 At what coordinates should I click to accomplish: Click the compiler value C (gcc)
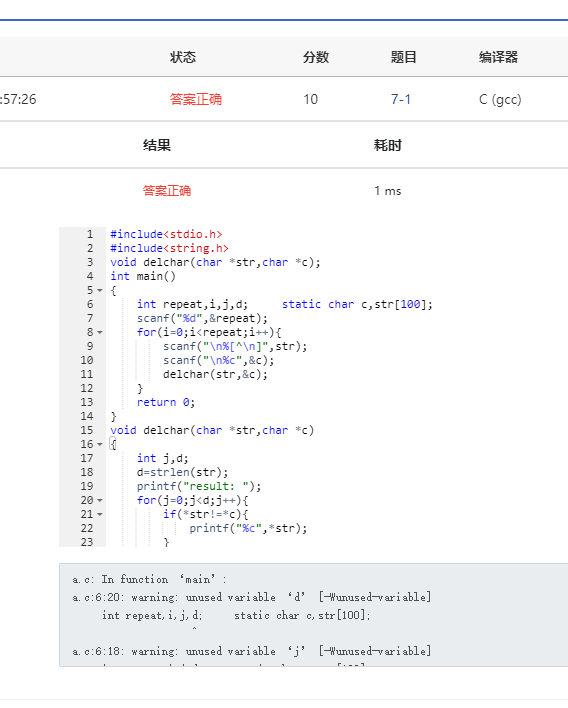[500, 99]
